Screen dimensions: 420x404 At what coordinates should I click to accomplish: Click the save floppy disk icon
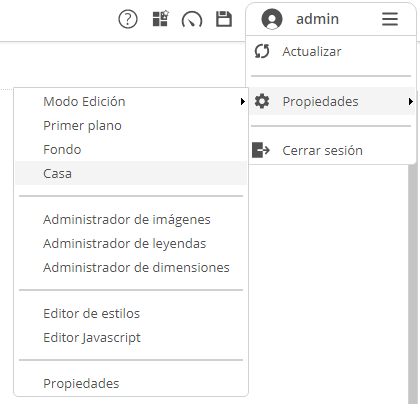[x=224, y=19]
